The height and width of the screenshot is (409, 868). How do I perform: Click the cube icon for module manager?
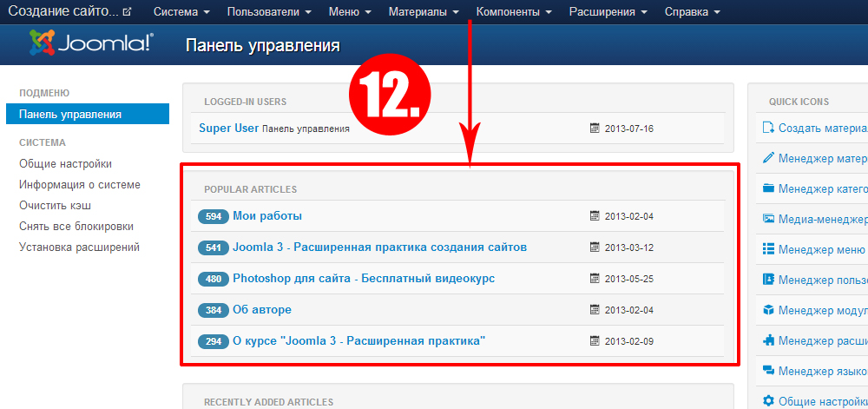click(768, 310)
